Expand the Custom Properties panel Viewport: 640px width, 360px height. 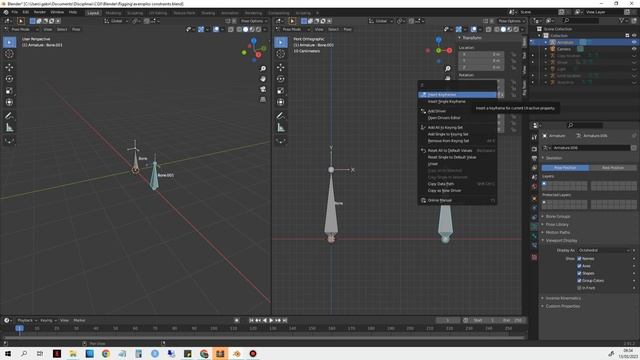pos(562,306)
